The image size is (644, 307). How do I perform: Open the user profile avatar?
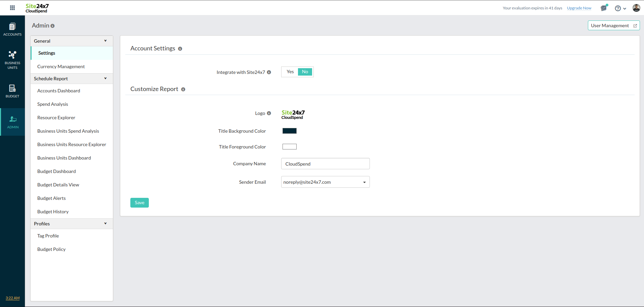(x=636, y=8)
